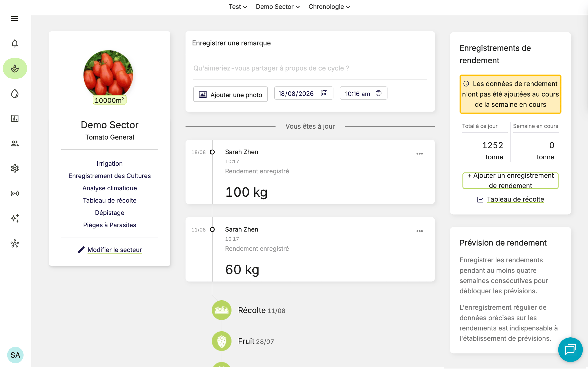This screenshot has width=588, height=369.
Task: Expand the Chronologie dropdown
Action: (x=329, y=7)
